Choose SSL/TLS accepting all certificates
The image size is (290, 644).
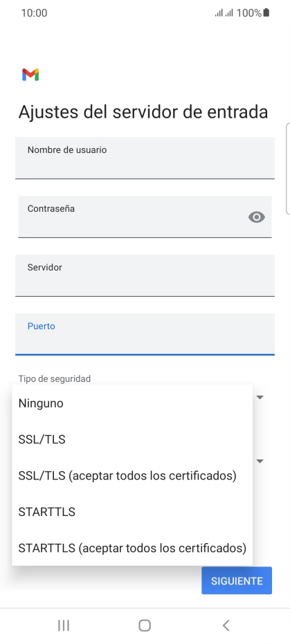(x=132, y=476)
